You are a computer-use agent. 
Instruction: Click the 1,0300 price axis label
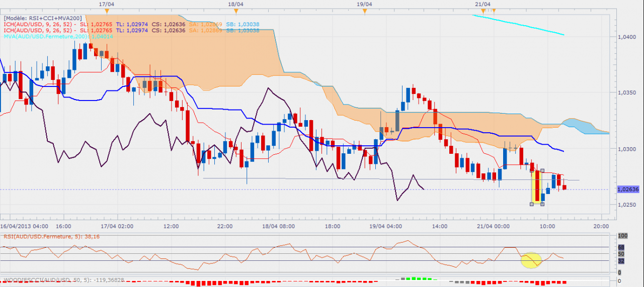tap(627, 149)
